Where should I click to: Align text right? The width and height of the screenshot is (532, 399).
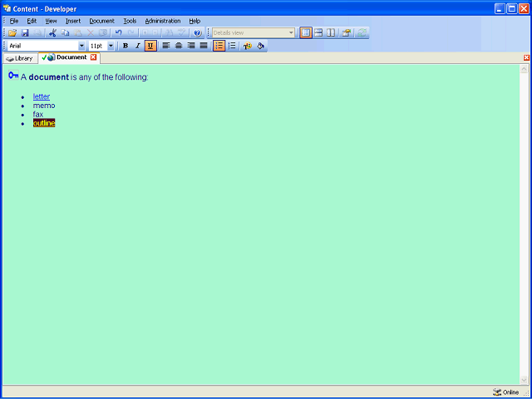pyautogui.click(x=191, y=46)
